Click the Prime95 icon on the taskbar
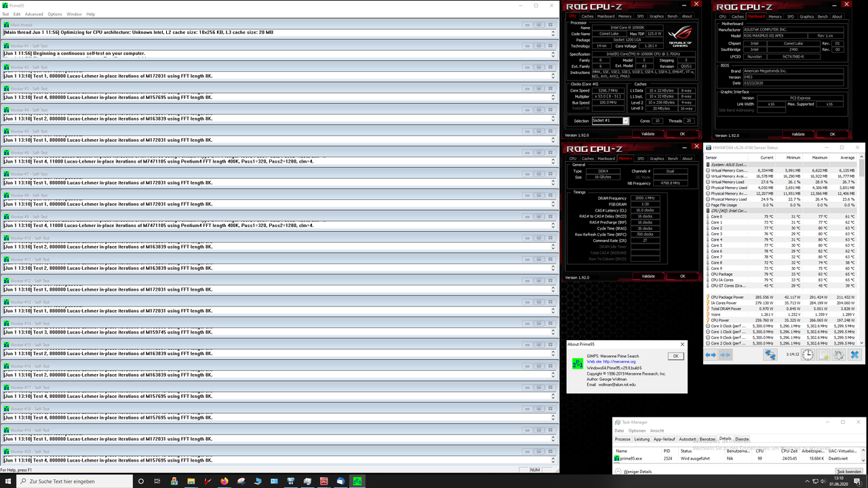868x488 pixels. 358,481
